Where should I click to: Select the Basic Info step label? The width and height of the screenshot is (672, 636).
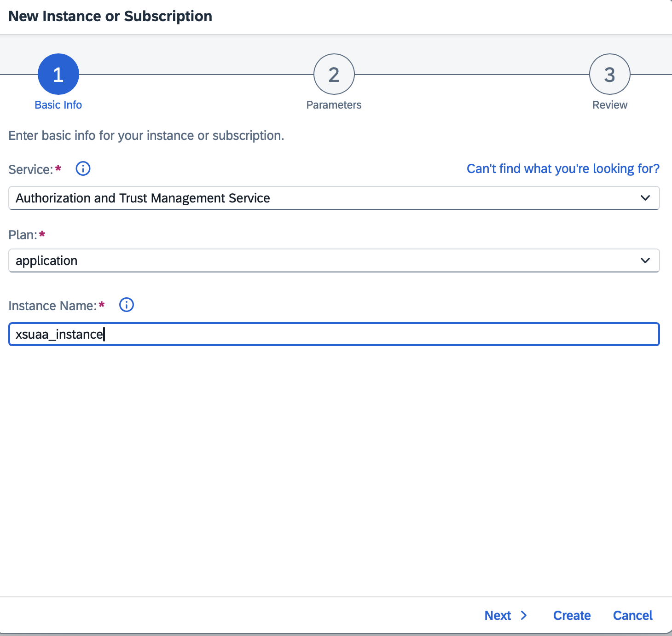58,105
